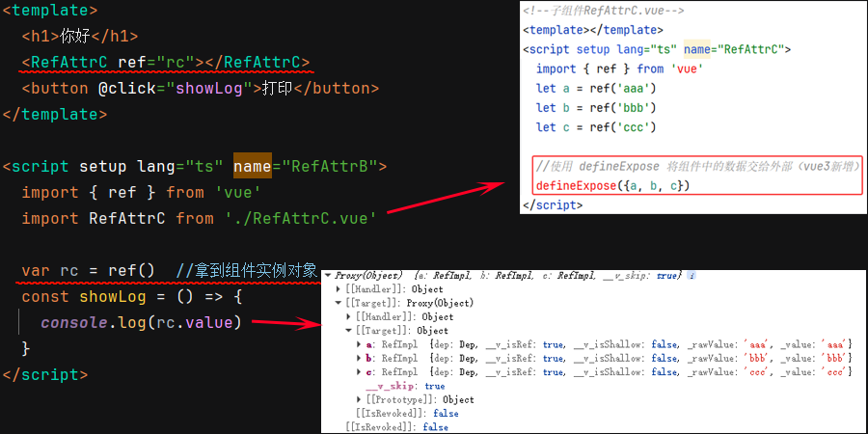Expand property b RefImpl entry
Screen dimensions: 868x434
point(360,359)
